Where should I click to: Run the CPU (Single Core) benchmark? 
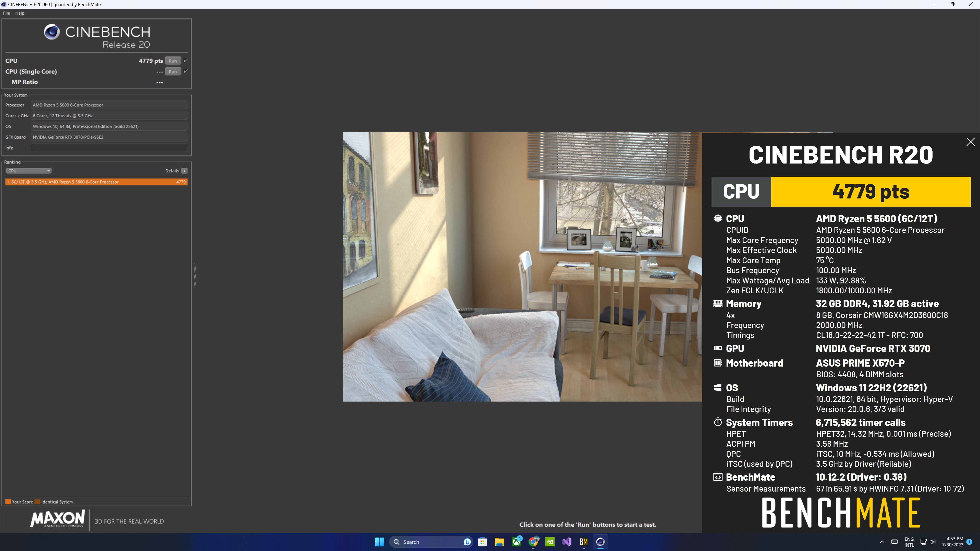point(173,71)
